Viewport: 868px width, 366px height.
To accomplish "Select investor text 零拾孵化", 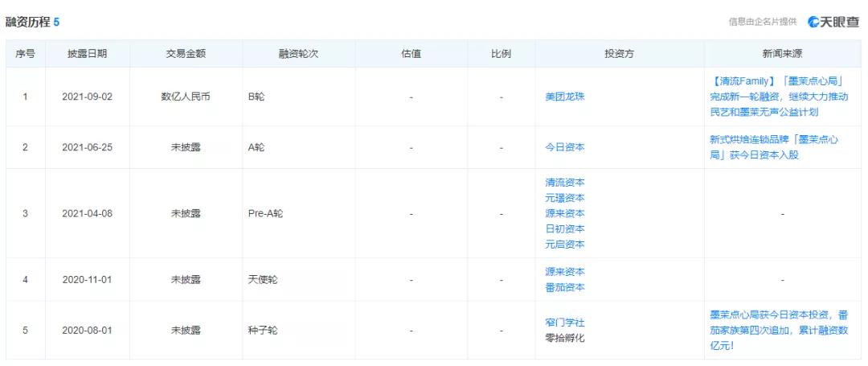I will 565,338.
